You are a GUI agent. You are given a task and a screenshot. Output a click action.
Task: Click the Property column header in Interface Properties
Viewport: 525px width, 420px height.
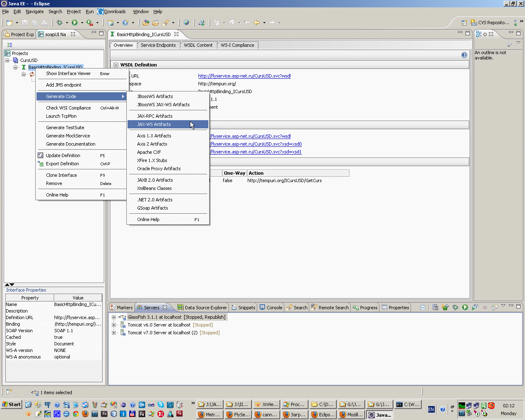[x=30, y=298]
